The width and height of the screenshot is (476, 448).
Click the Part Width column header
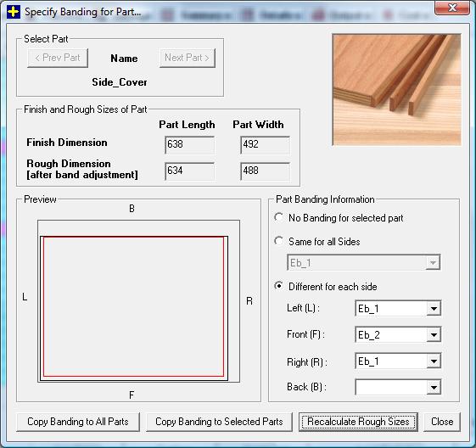[258, 125]
